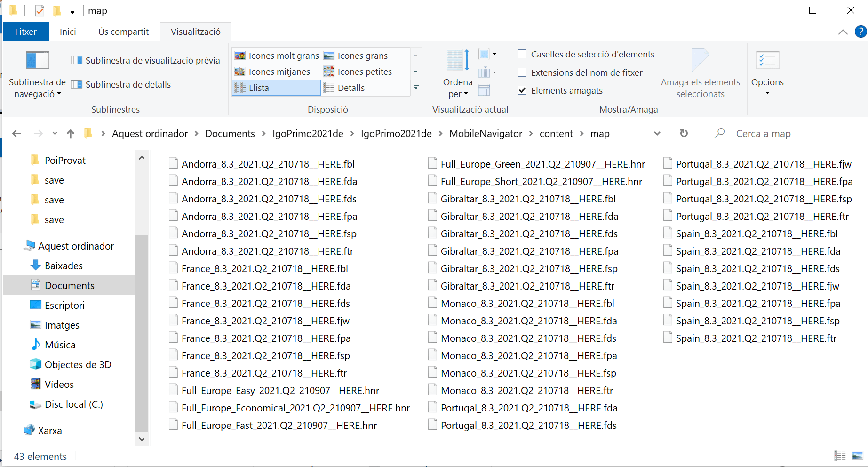This screenshot has height=467, width=868.
Task: Open the Fitxer menu tab
Action: pyautogui.click(x=26, y=32)
